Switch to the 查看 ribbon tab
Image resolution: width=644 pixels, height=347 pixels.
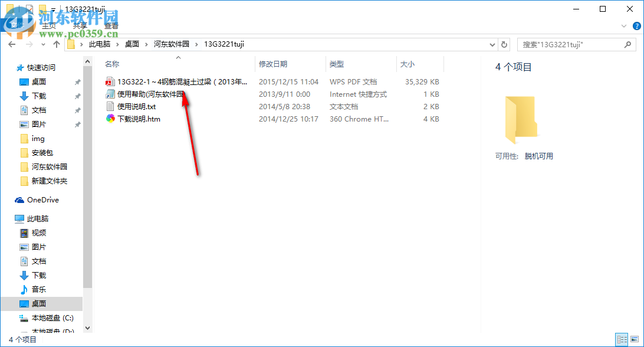pyautogui.click(x=111, y=25)
